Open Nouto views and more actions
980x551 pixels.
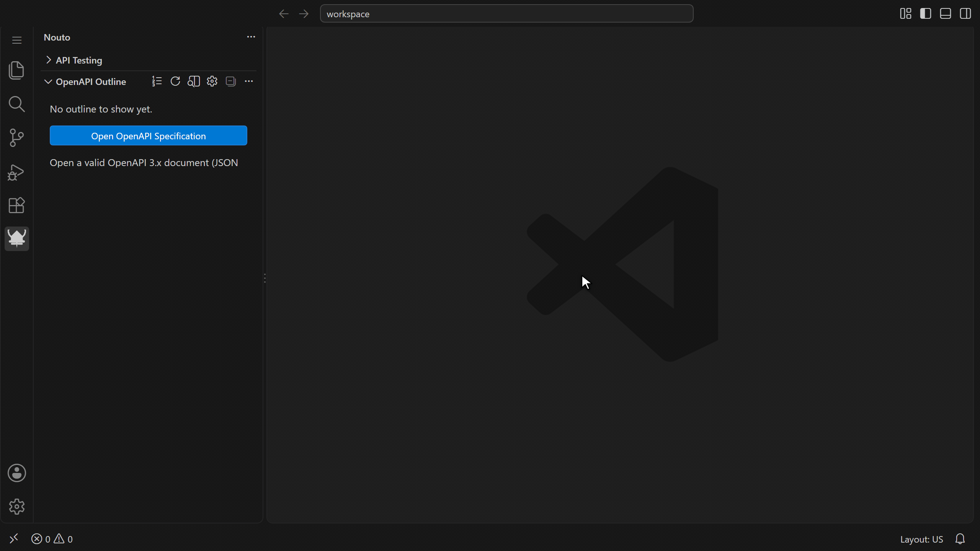tap(251, 37)
